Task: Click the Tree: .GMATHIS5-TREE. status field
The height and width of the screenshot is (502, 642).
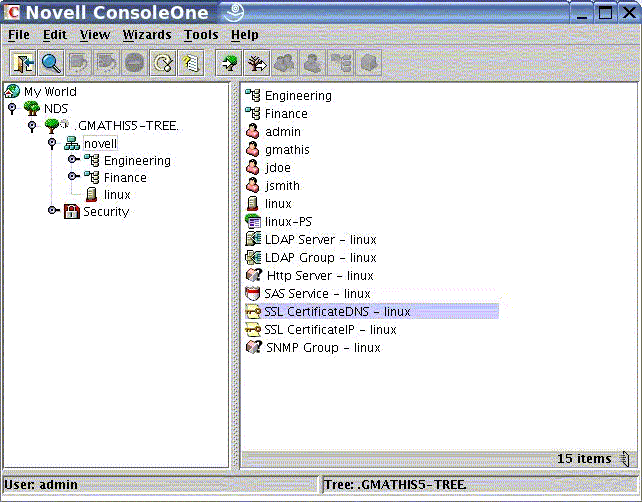Action: point(480,484)
